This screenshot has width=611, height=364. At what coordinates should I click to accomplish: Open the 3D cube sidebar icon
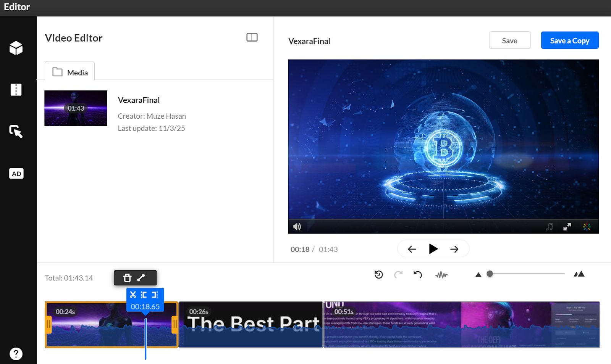coord(16,48)
